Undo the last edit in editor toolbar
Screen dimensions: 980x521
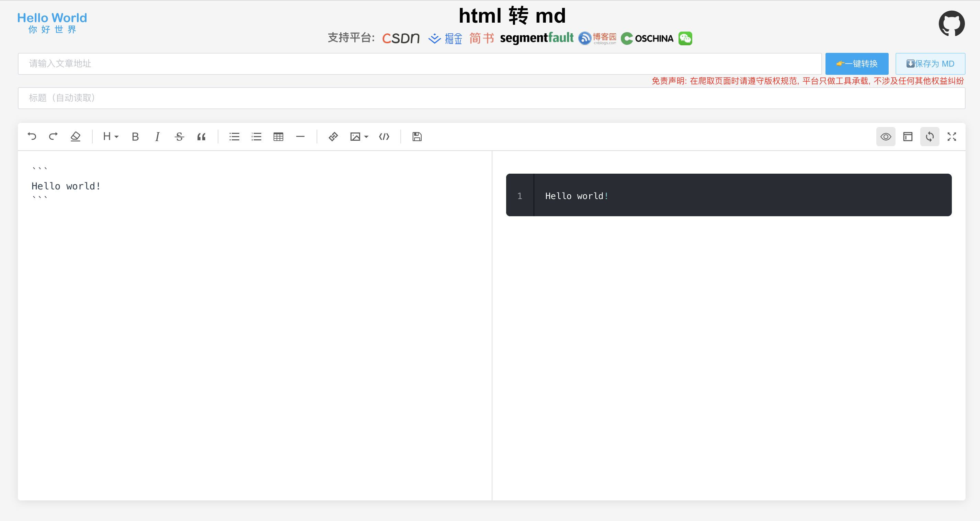[x=32, y=137]
